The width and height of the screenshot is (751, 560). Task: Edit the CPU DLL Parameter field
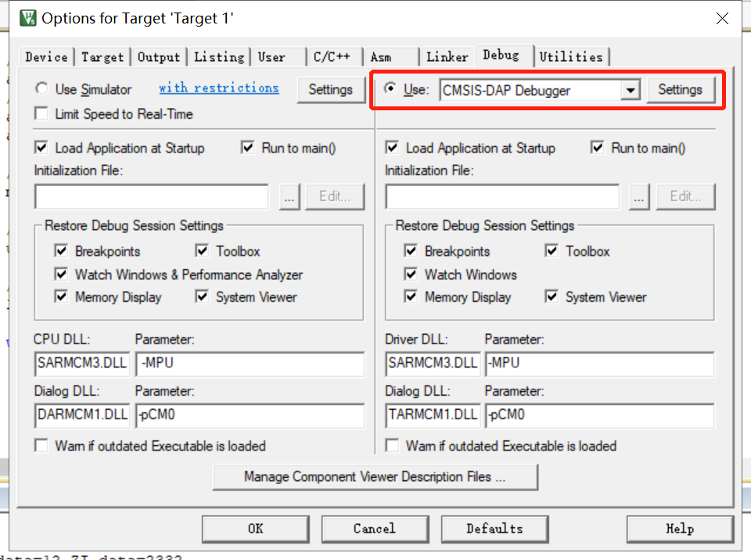pyautogui.click(x=250, y=364)
